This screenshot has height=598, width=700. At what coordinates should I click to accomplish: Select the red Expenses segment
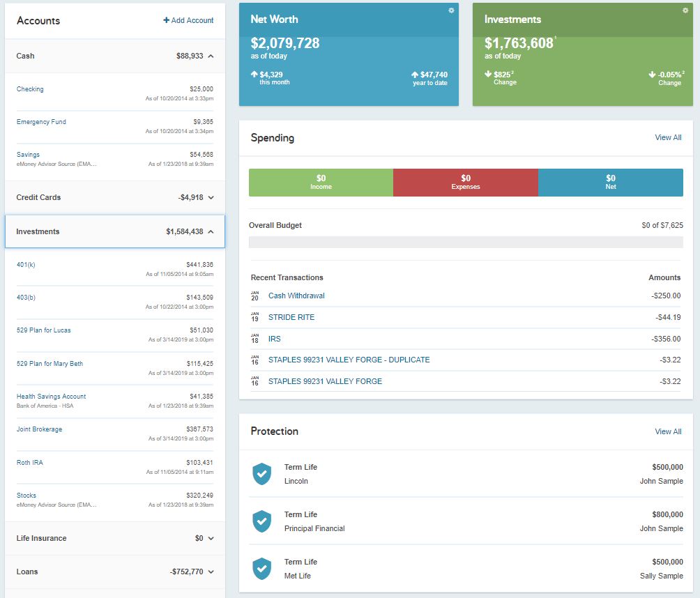pos(466,182)
